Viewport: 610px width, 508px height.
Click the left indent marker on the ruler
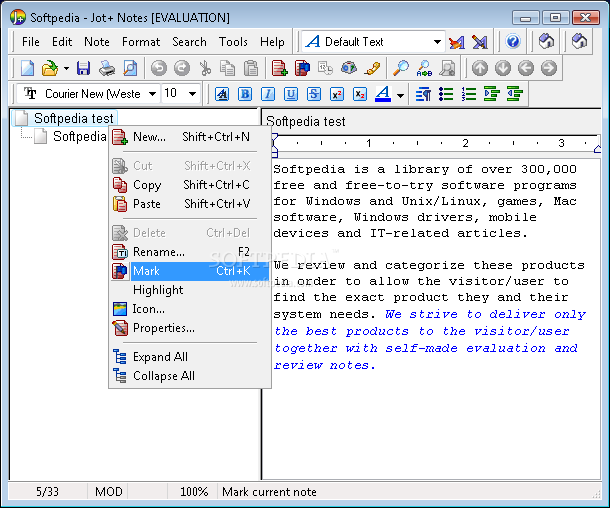(x=275, y=146)
